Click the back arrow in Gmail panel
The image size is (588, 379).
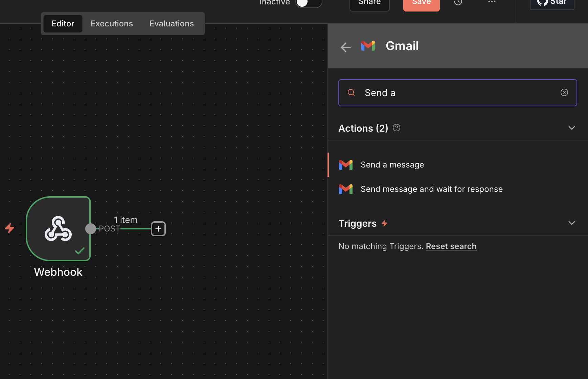tap(345, 47)
